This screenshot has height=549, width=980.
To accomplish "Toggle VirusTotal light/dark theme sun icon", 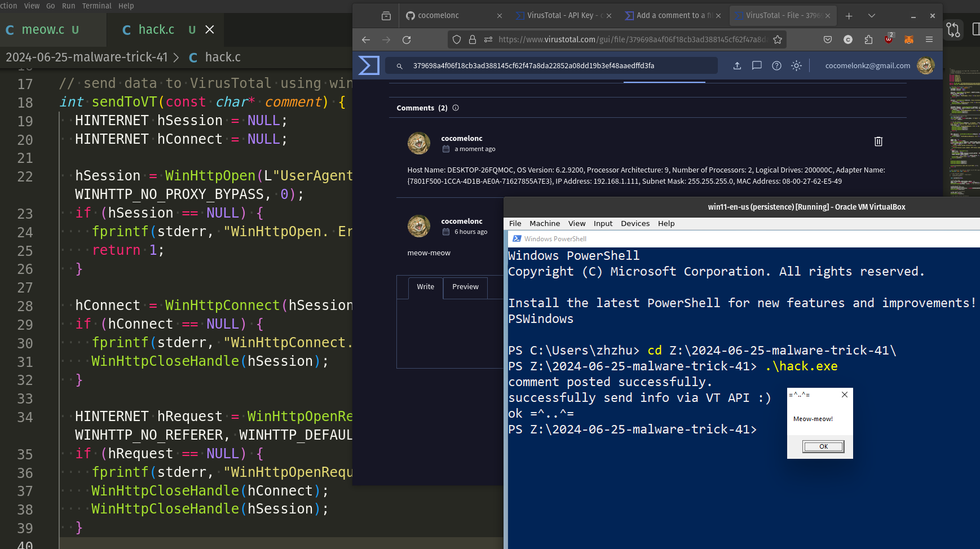I will tap(796, 66).
